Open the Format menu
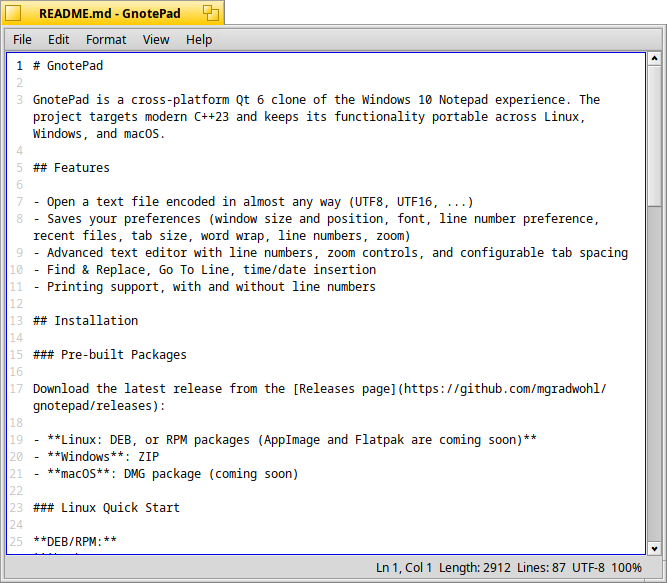The height and width of the screenshot is (583, 667). (x=106, y=40)
